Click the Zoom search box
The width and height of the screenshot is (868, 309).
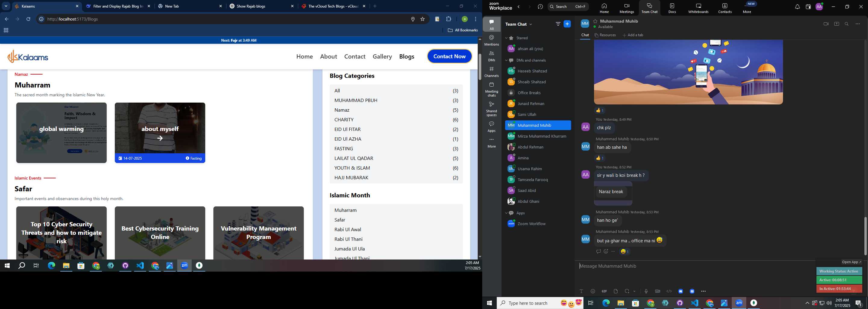coord(568,6)
